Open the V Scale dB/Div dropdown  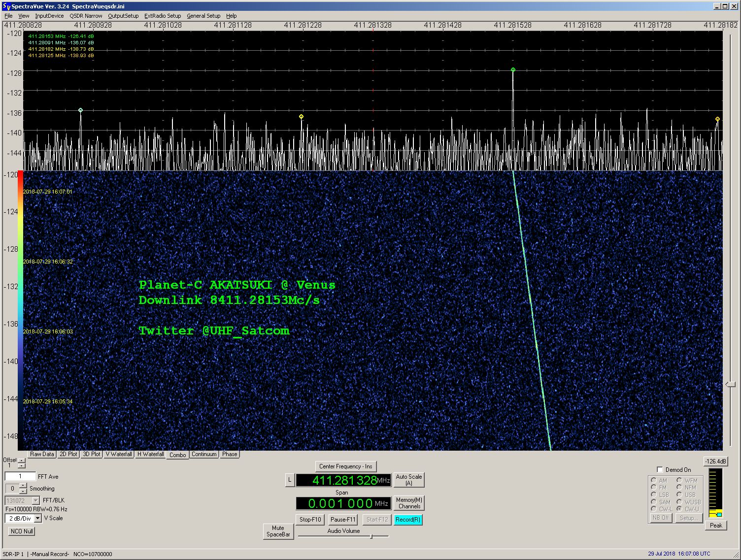pyautogui.click(x=38, y=518)
